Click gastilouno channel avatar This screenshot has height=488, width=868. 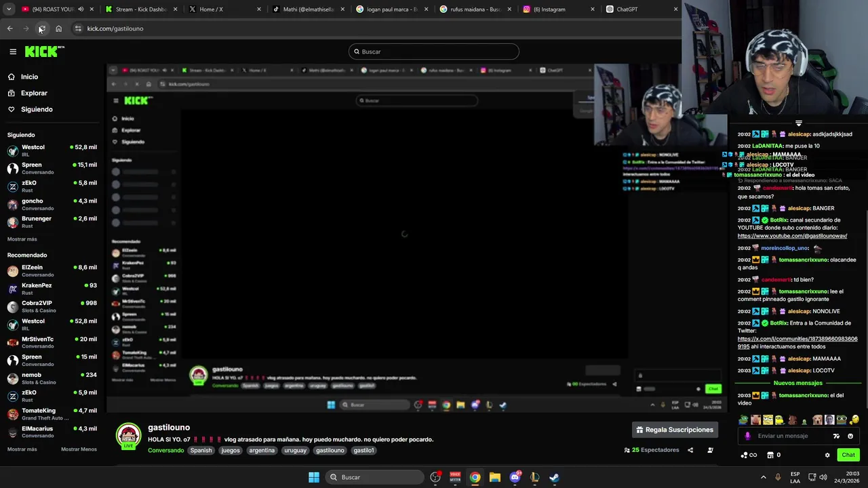[129, 436]
